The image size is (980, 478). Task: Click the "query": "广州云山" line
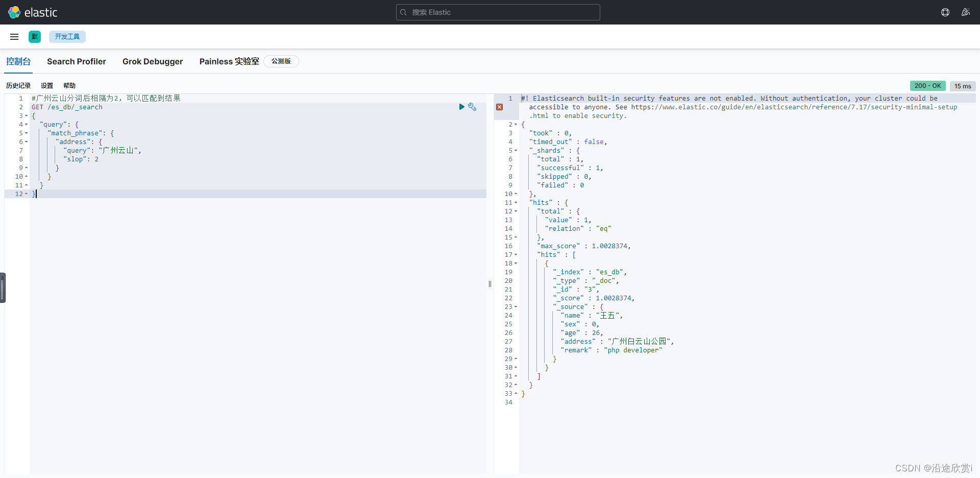pos(102,151)
